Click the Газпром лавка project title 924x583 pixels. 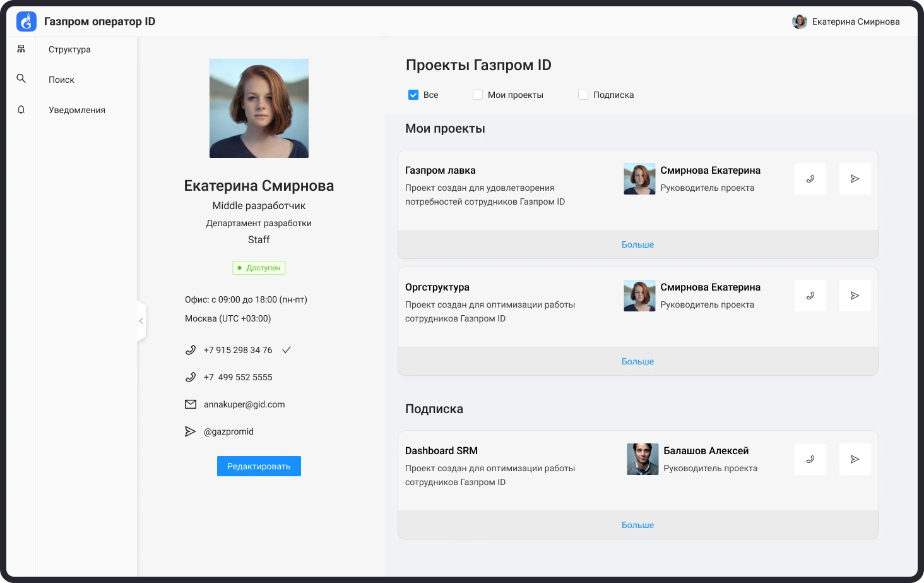click(441, 170)
